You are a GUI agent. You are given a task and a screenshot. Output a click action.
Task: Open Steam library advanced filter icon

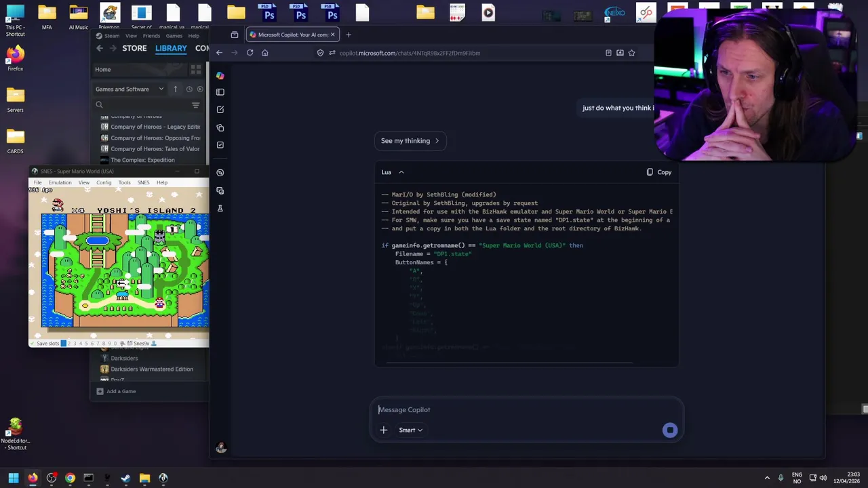pos(195,105)
